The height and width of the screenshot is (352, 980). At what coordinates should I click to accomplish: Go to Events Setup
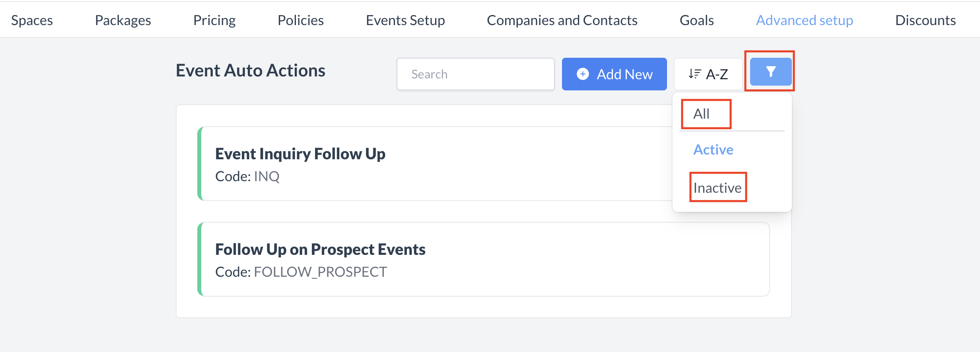(405, 20)
